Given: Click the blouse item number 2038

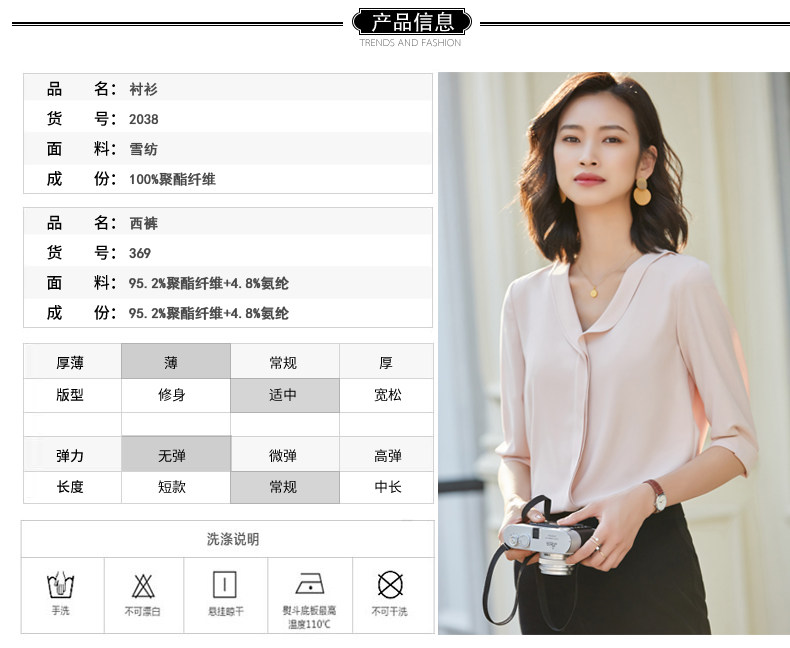Looking at the screenshot, I should (x=144, y=119).
